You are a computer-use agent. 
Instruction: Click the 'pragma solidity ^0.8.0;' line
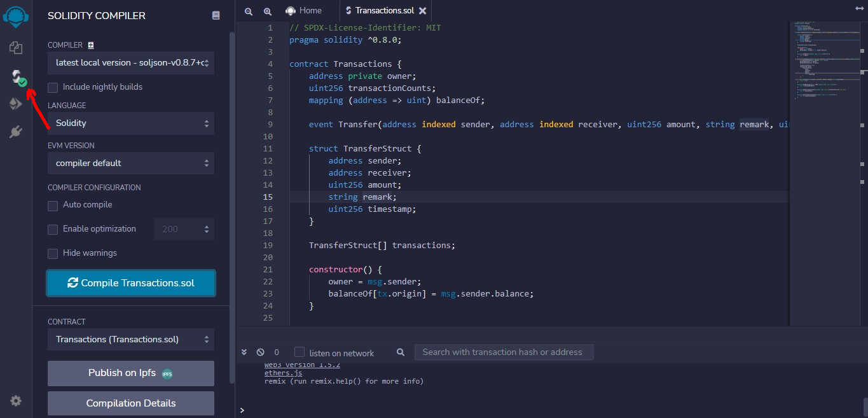345,40
